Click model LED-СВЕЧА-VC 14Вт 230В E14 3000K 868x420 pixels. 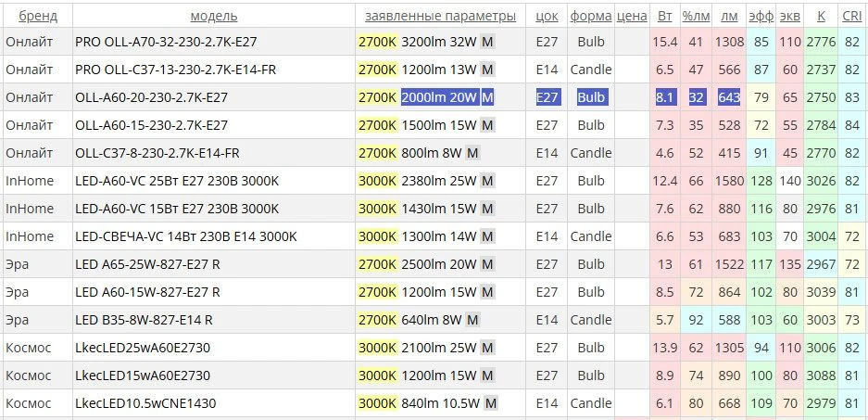tap(186, 236)
